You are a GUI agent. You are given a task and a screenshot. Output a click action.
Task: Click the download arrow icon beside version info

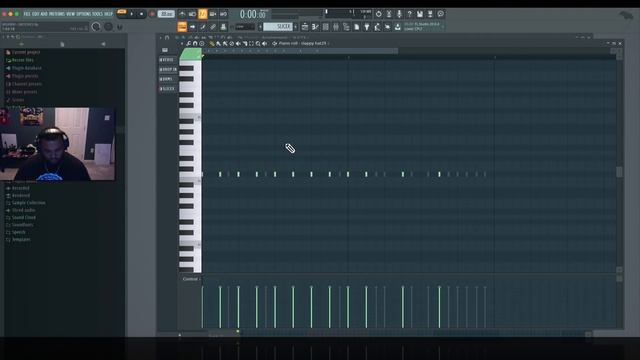pos(398,27)
